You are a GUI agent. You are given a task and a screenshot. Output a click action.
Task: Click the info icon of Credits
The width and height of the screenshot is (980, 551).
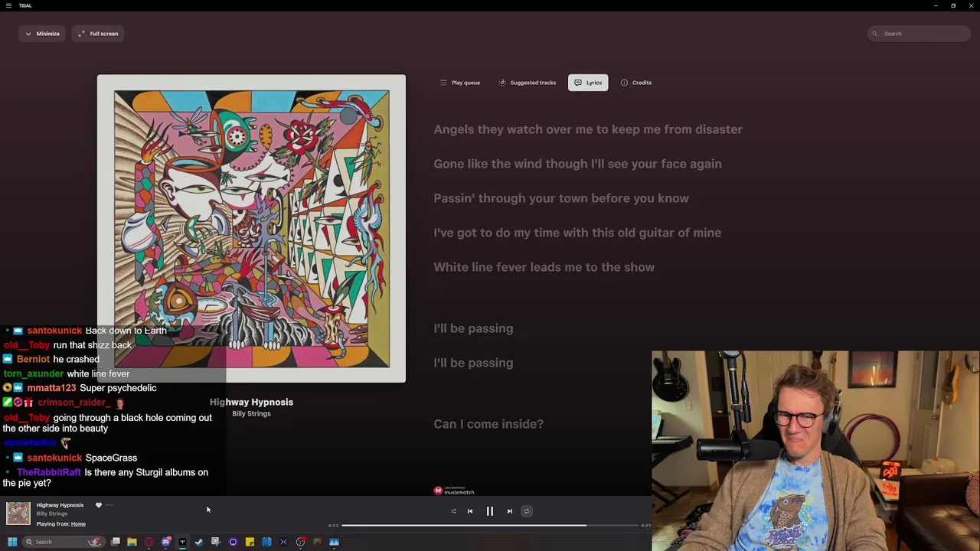624,83
